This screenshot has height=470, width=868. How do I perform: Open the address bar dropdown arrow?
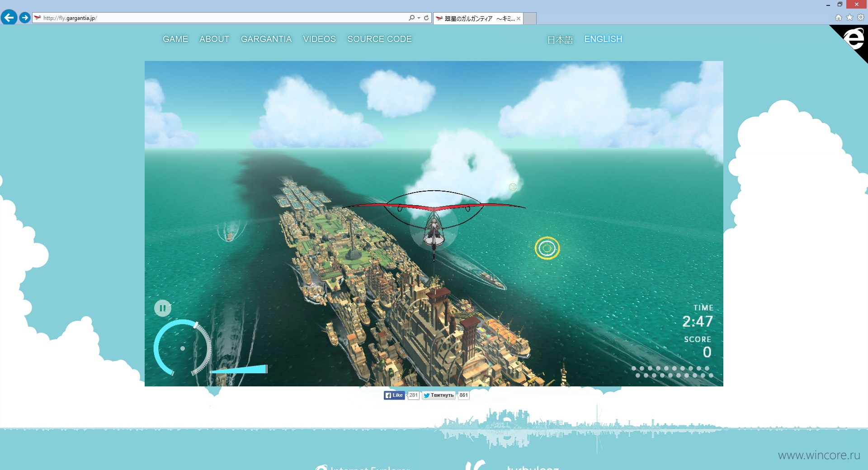419,18
